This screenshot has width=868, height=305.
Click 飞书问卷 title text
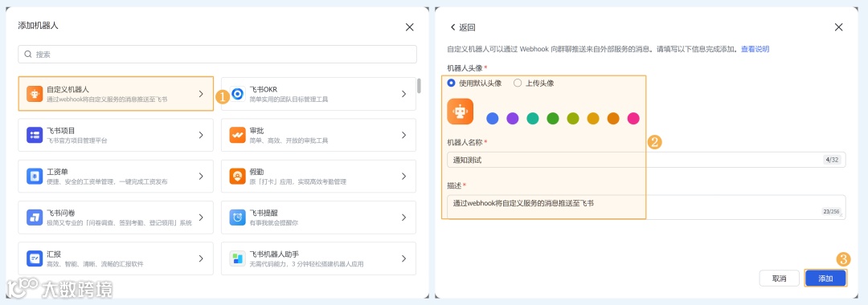(61, 213)
